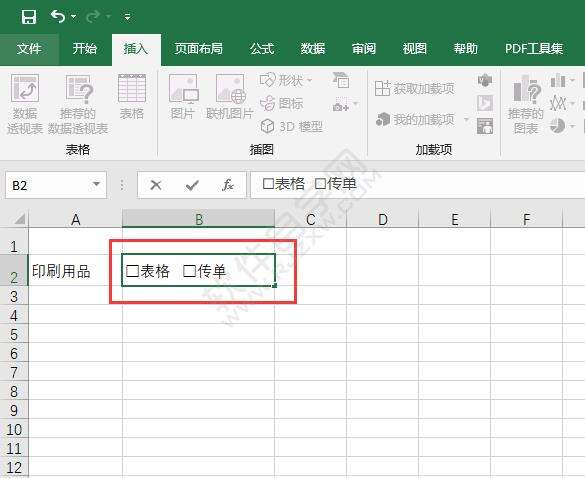Expand the Customize Quick Access Toolbar arrow
Viewport: 585px width, 478px height.
[128, 17]
